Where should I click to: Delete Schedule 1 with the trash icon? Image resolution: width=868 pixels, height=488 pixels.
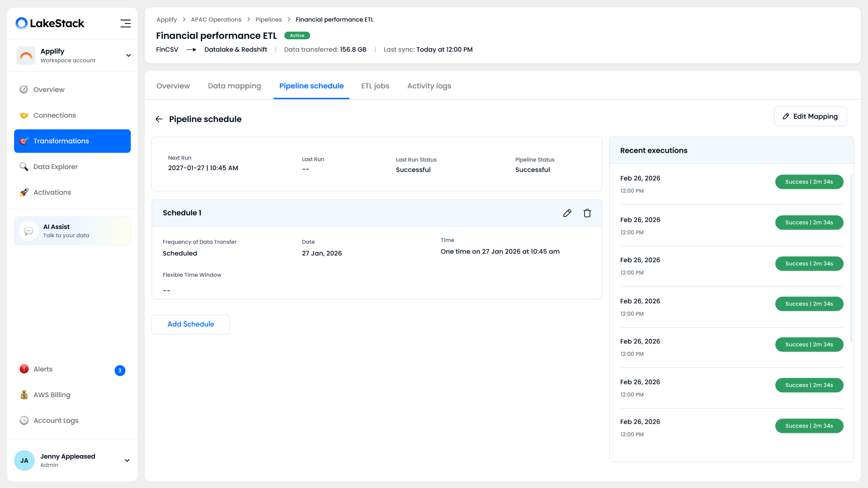coord(587,213)
